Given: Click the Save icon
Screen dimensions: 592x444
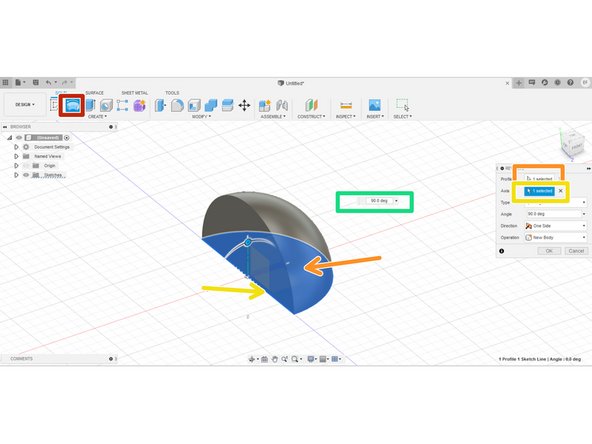Looking at the screenshot, I should click(x=36, y=82).
